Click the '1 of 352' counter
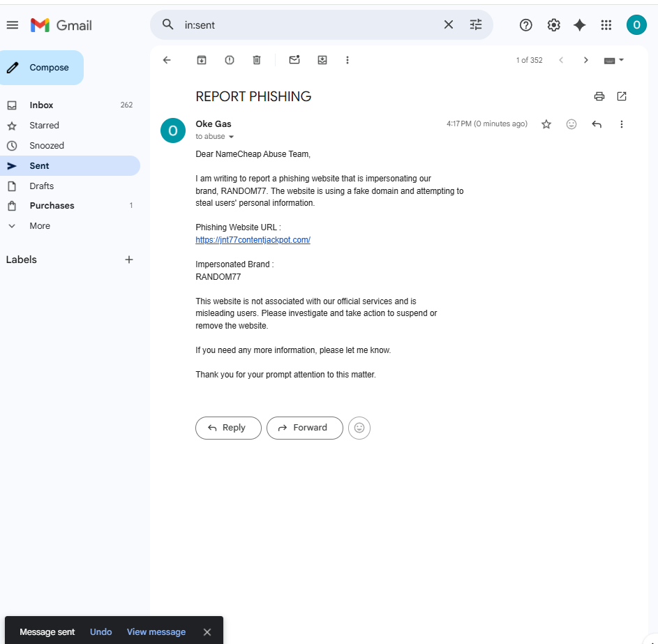 [x=529, y=61]
